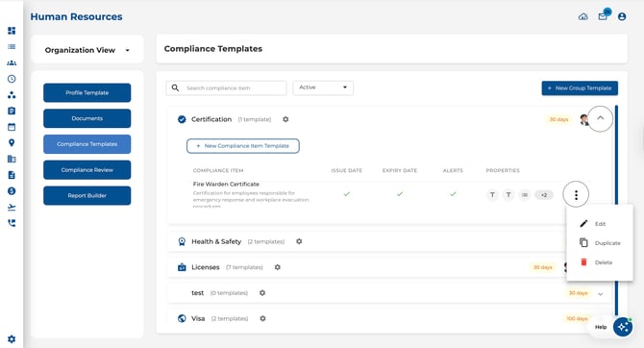Click in Search compliance item field
Screen dimensions: 644x348
(x=226, y=87)
